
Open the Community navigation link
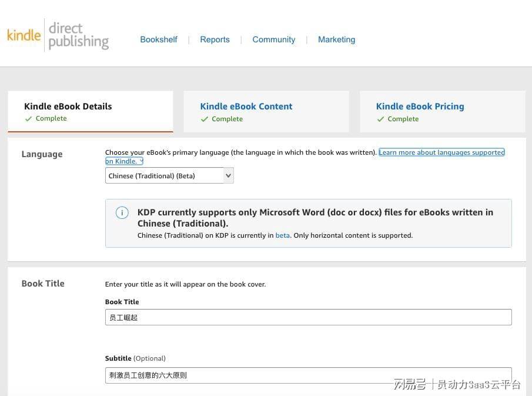point(273,39)
